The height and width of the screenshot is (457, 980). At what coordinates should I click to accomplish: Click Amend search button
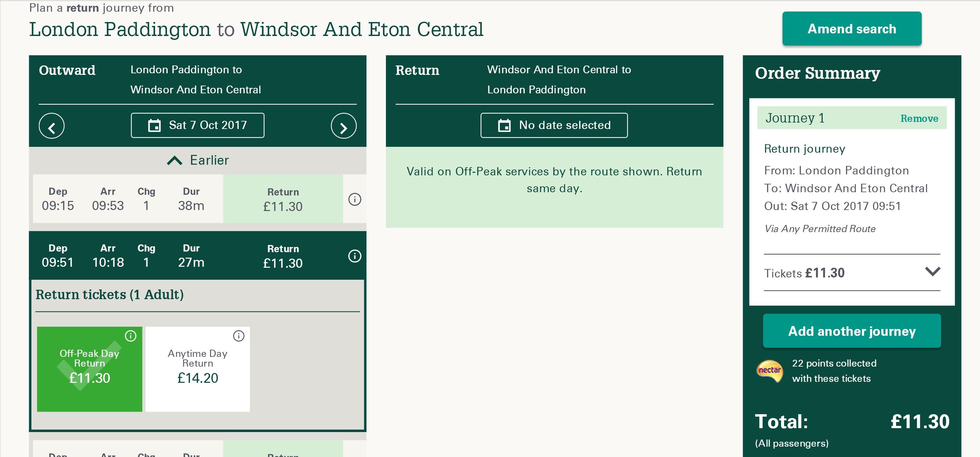pos(852,29)
